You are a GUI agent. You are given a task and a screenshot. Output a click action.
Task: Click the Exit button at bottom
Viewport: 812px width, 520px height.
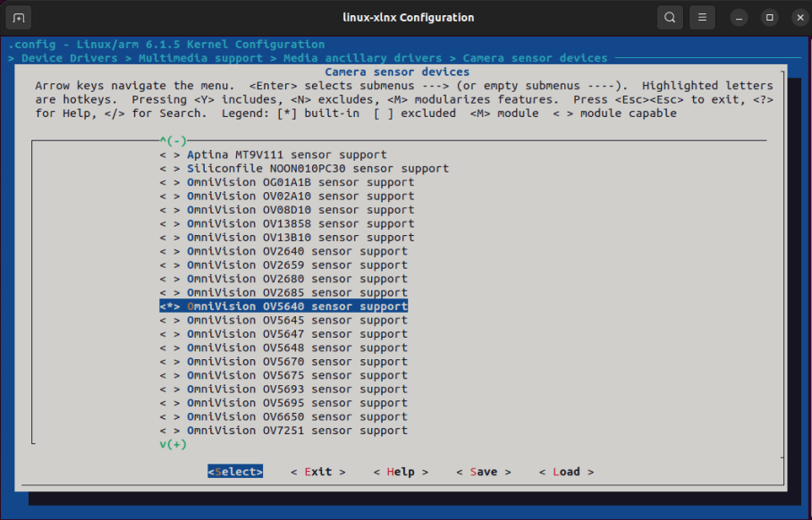[x=318, y=472]
